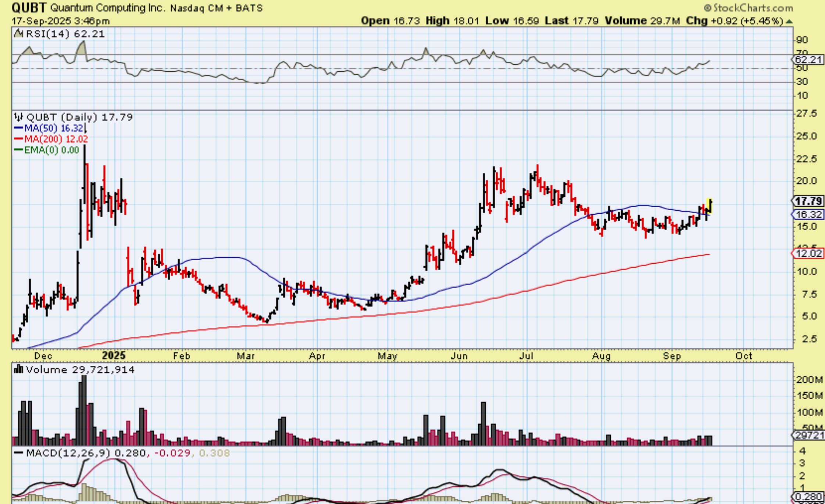Click the volume bars icon in the Volume panel

click(x=18, y=369)
